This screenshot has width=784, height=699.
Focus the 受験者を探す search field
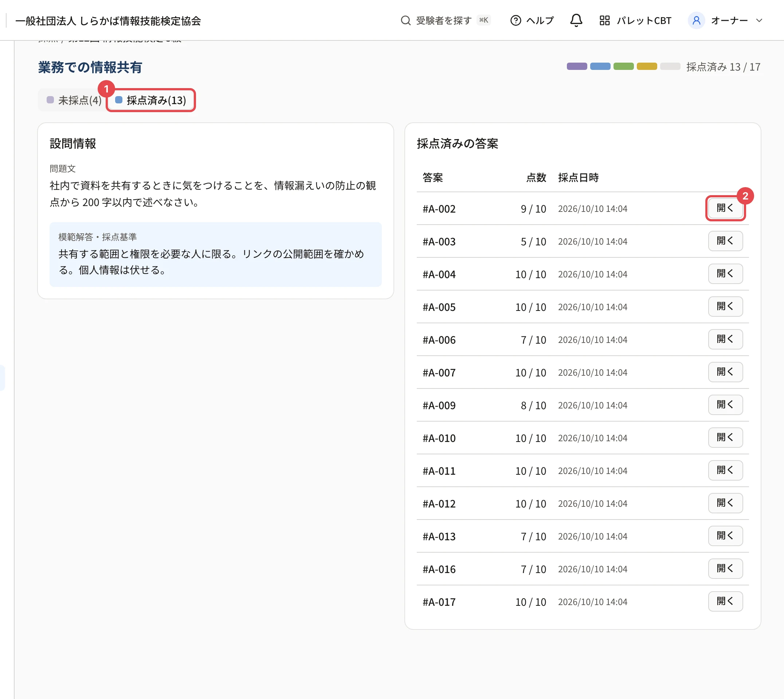click(446, 20)
